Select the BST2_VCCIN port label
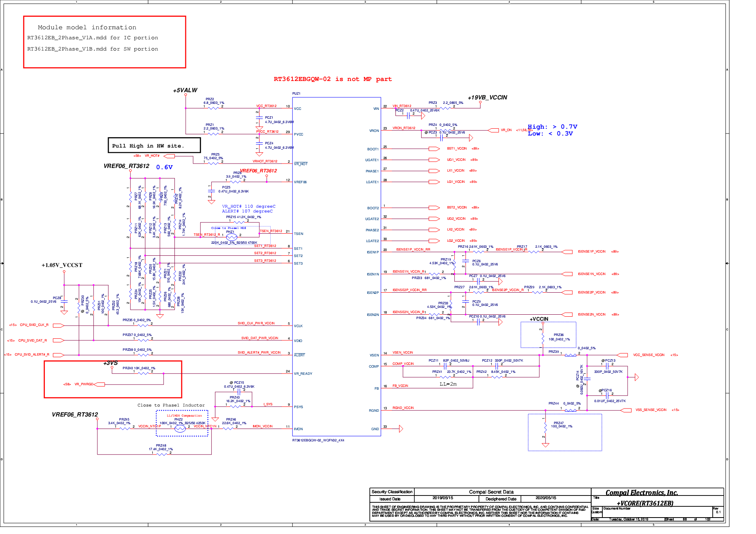Viewport: 756px width, 534px height. click(x=457, y=208)
